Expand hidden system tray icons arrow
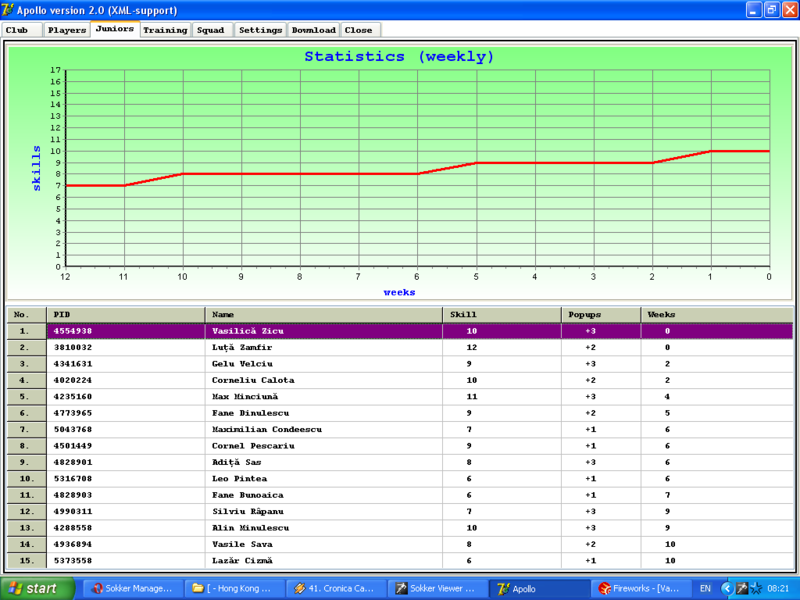The image size is (800, 600). point(727,589)
